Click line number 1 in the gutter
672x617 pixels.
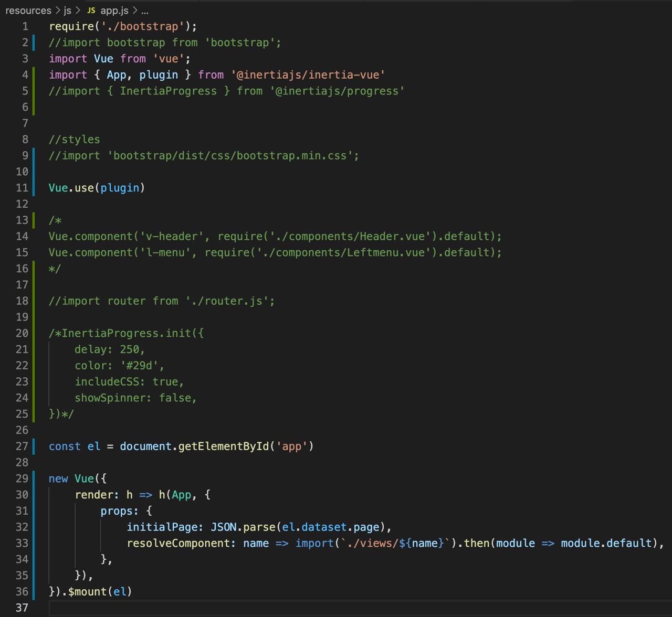(x=25, y=26)
